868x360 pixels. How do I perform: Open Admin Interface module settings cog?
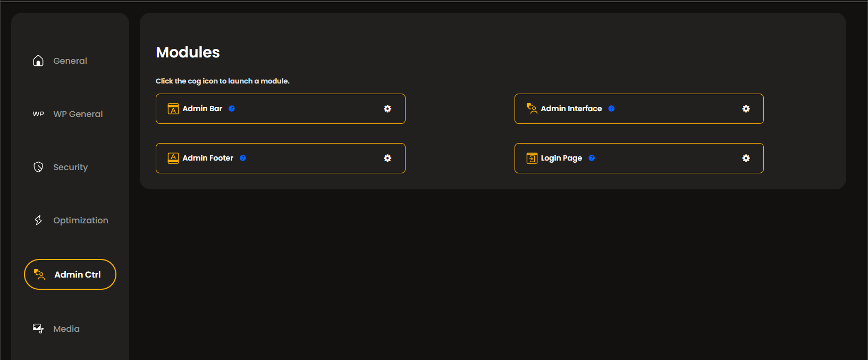pos(746,108)
